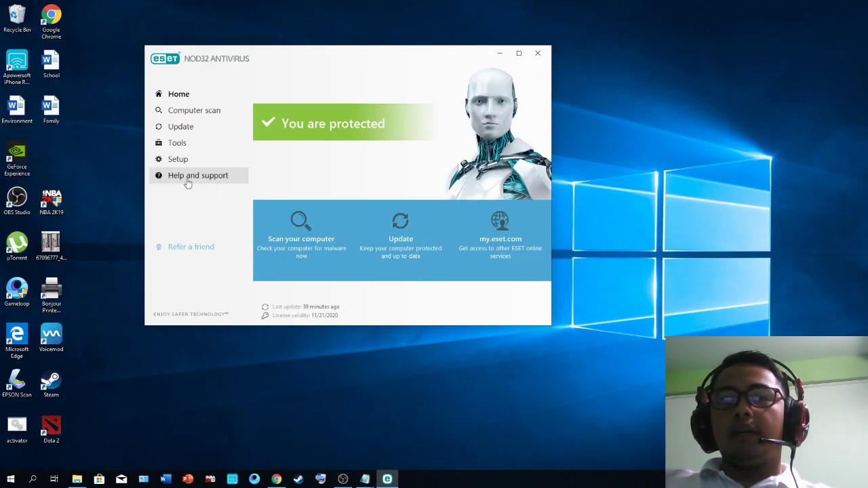This screenshot has height=488, width=868.
Task: Open Microsoft Store from the taskbar
Action: (x=99, y=479)
